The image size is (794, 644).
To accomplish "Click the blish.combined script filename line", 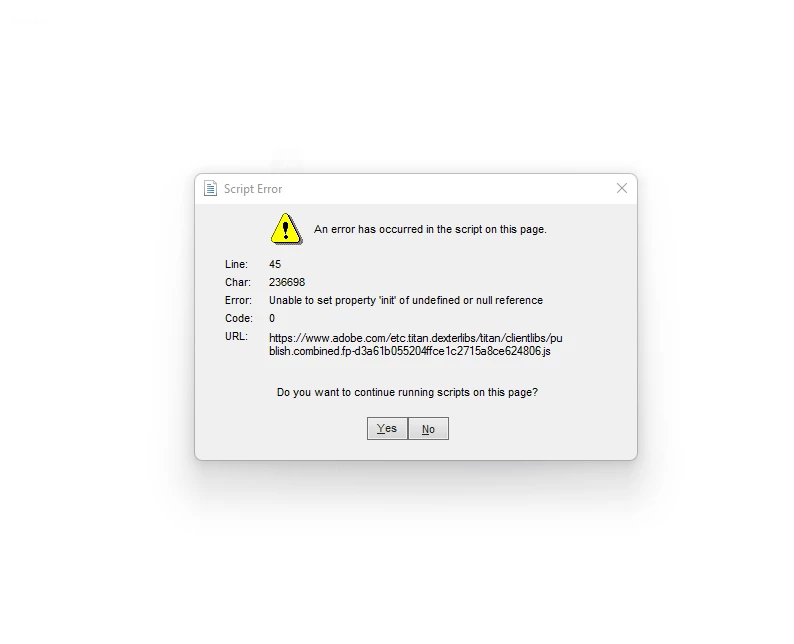I will (x=410, y=351).
